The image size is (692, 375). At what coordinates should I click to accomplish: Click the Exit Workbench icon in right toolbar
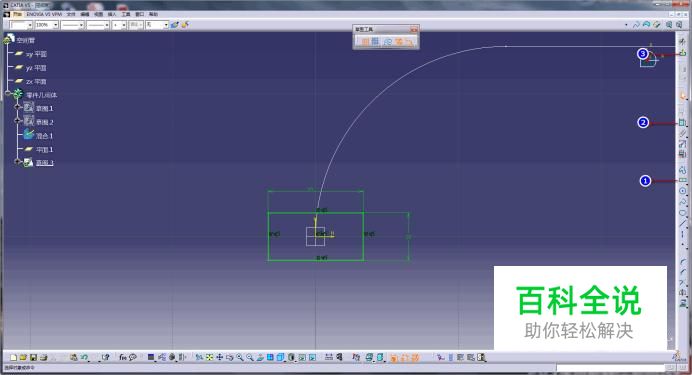pyautogui.click(x=683, y=53)
